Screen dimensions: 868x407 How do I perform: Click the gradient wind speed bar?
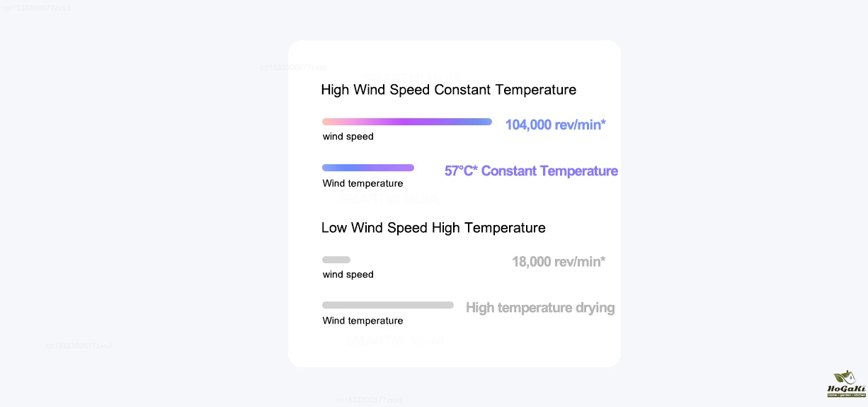407,122
